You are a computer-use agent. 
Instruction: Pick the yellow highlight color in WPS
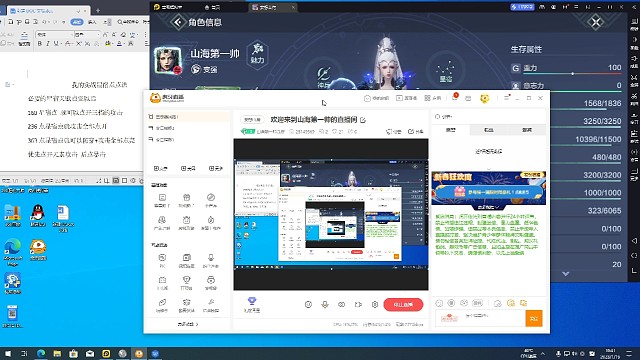point(108,43)
